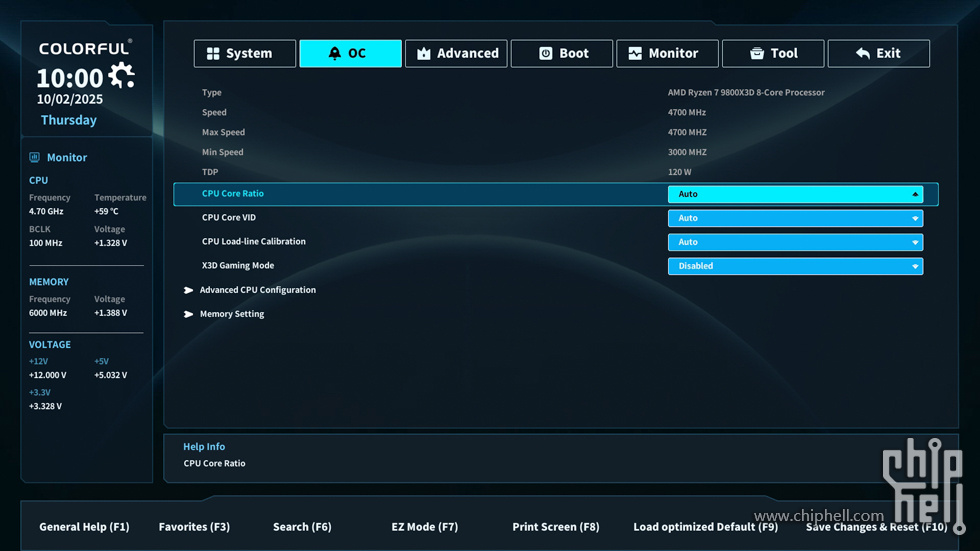Click the disk icon on Boot tab
Screen dimensions: 980x551
click(546, 54)
